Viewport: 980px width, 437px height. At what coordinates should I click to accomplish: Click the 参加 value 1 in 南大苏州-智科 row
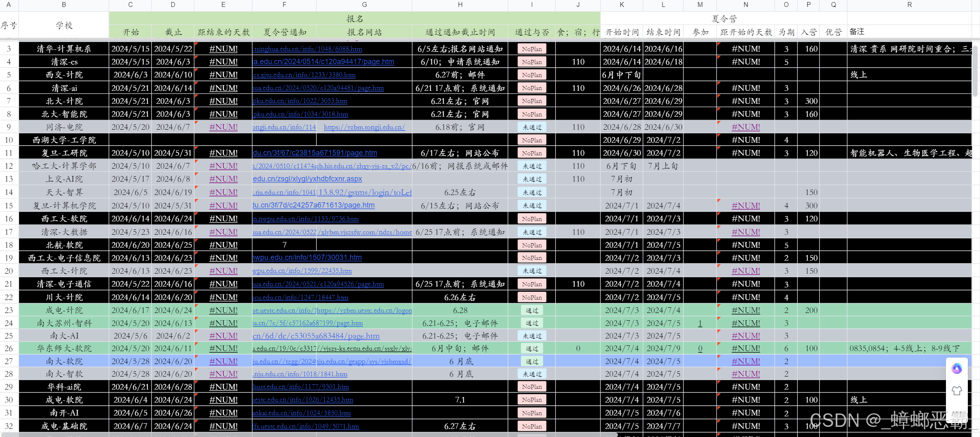pos(700,323)
